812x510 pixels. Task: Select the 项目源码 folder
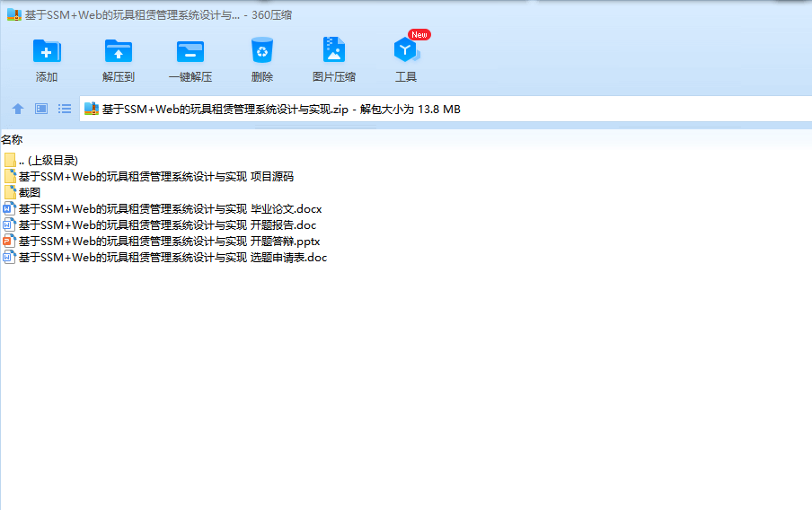coord(148,177)
